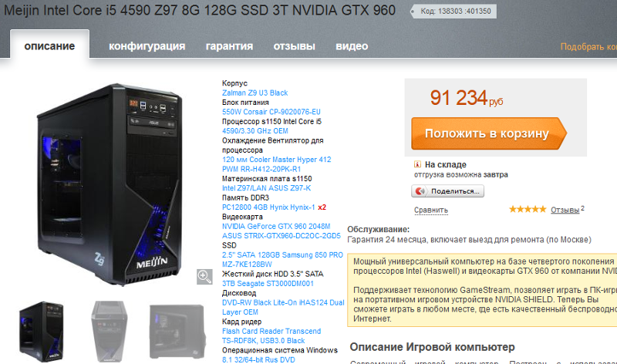Add the computer to cart with Положить в корзину
Viewport: 617px width, 364px height.
pos(489,133)
